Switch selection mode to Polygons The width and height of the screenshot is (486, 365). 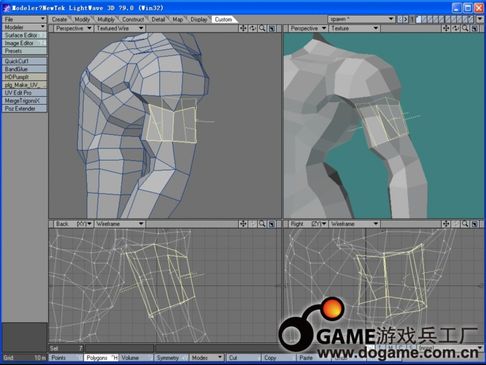[x=101, y=358]
